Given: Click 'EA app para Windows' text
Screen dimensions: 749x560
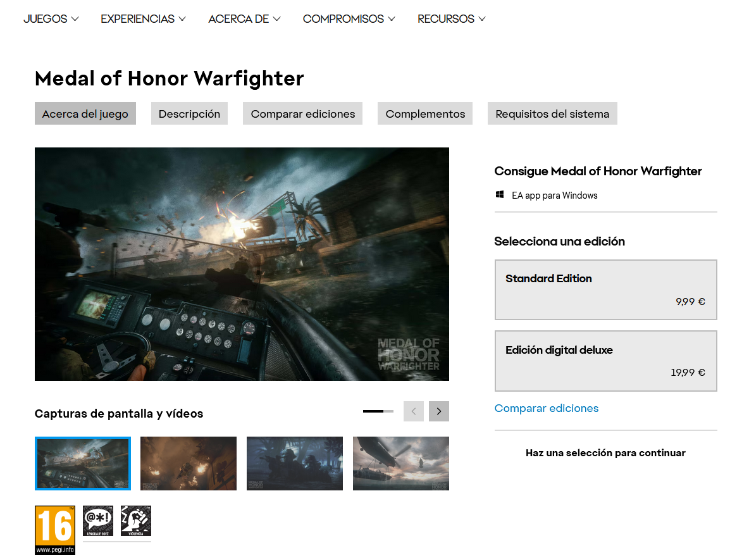Looking at the screenshot, I should (555, 196).
